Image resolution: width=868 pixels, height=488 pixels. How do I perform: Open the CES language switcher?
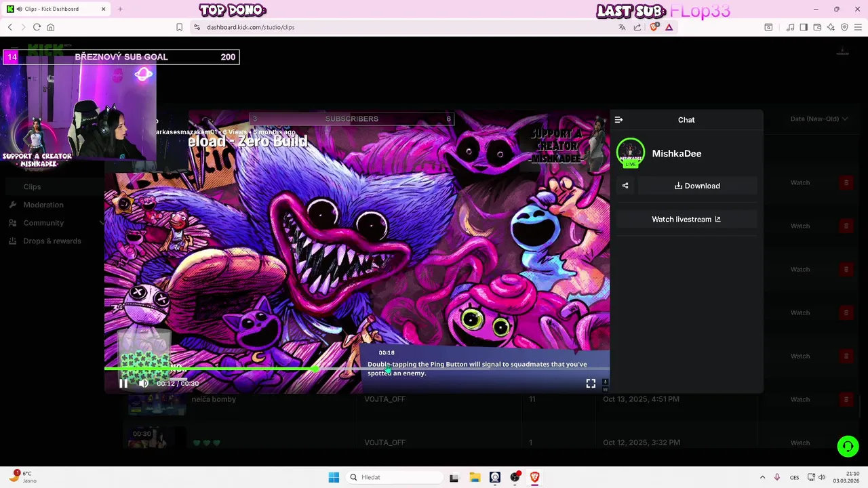794,477
